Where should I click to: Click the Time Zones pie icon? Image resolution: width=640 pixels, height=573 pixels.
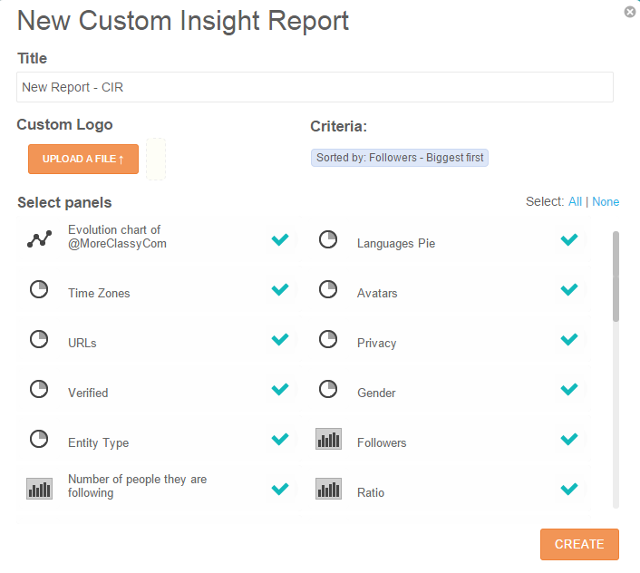tap(39, 289)
